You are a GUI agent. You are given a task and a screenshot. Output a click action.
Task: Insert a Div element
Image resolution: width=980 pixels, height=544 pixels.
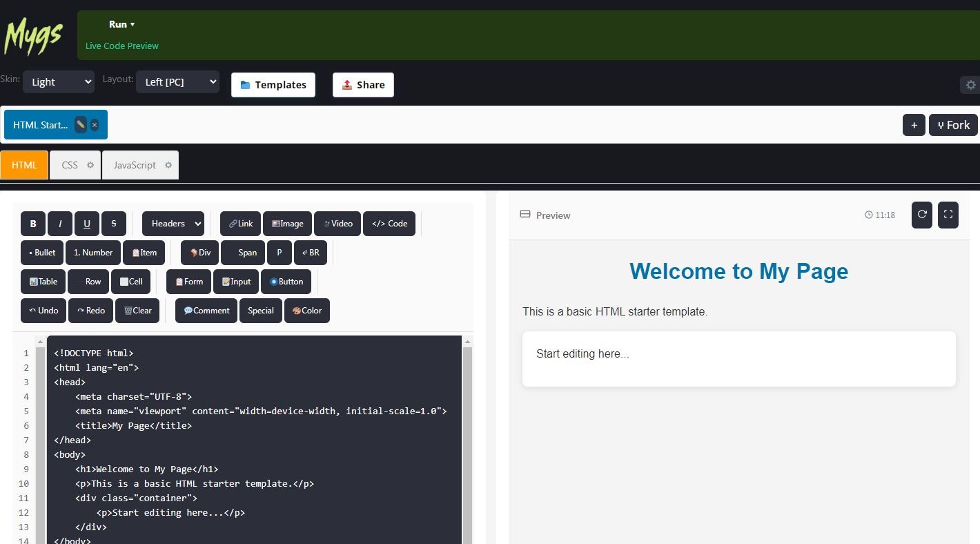199,253
